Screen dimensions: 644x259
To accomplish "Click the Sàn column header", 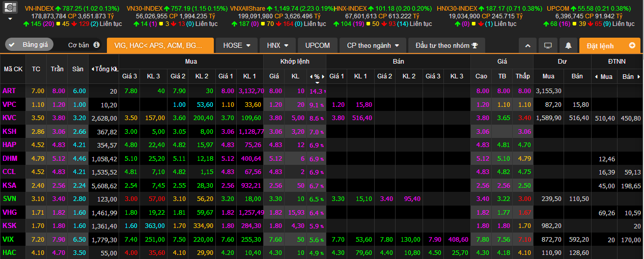I will point(77,69).
